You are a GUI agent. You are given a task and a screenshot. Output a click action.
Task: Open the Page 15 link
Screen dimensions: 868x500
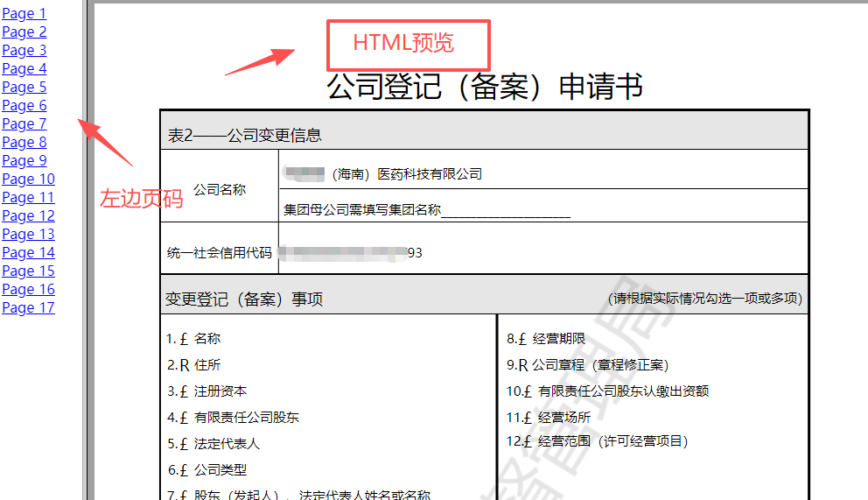pyautogui.click(x=29, y=271)
